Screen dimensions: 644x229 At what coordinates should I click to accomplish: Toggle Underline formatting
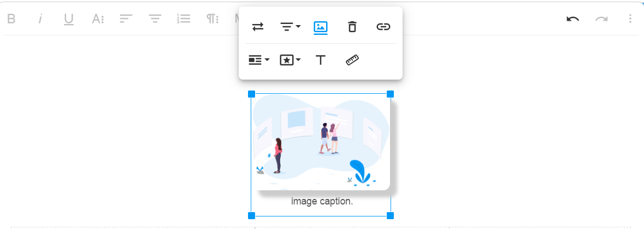click(69, 19)
